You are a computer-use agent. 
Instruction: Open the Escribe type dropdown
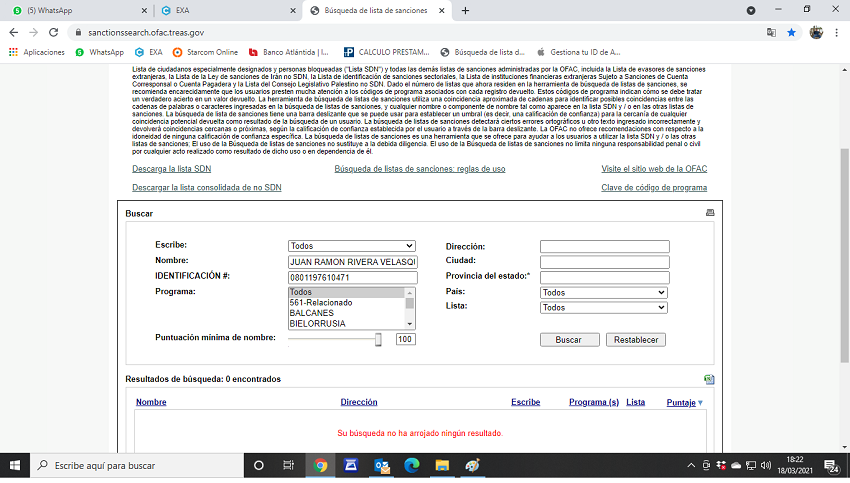click(351, 246)
